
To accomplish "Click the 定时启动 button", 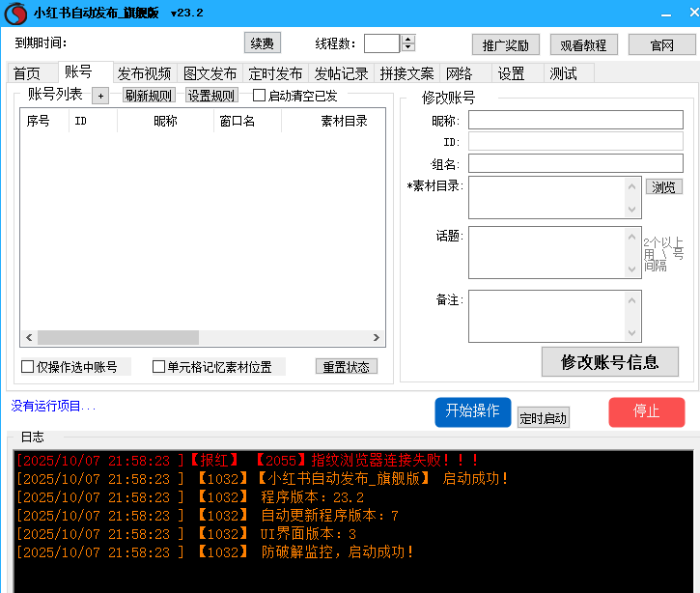I will tap(544, 418).
